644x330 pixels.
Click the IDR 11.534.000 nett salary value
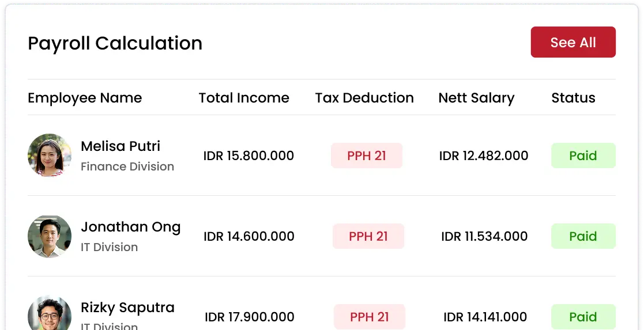pyautogui.click(x=484, y=236)
